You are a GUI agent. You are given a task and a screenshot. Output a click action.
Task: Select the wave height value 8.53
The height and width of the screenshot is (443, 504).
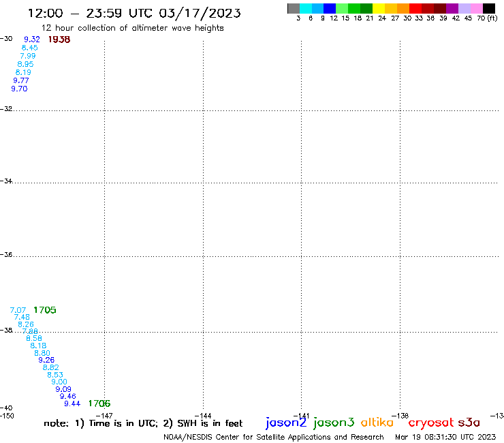click(x=55, y=375)
